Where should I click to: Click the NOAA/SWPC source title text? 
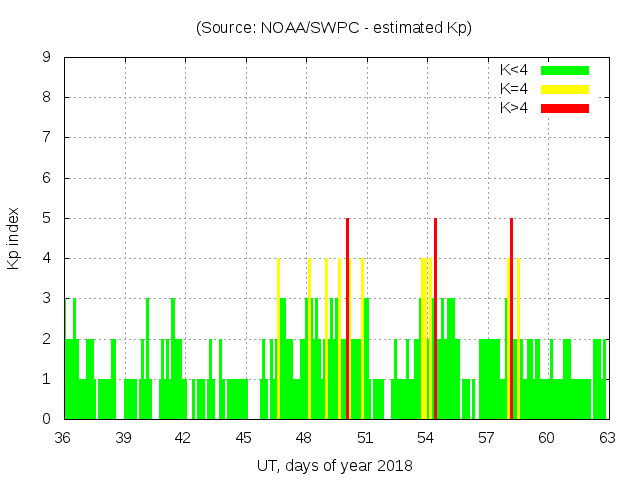coord(334,28)
